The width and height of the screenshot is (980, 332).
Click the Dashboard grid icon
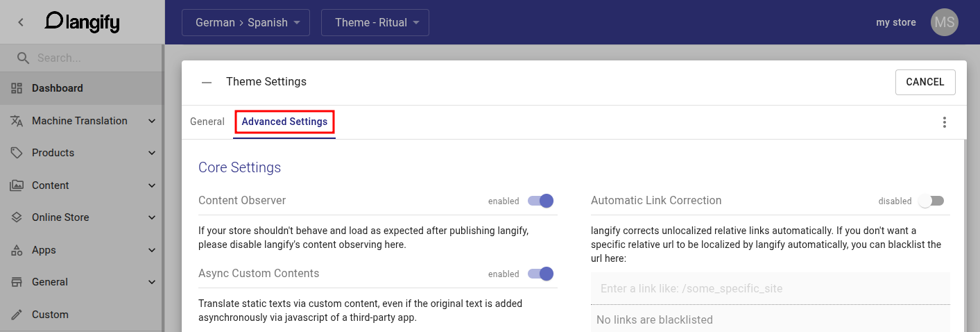click(17, 88)
